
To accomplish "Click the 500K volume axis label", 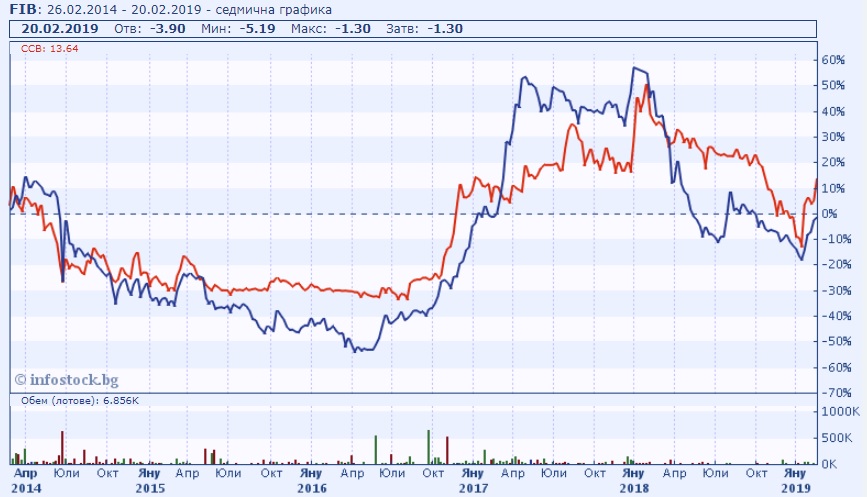I will point(837,438).
